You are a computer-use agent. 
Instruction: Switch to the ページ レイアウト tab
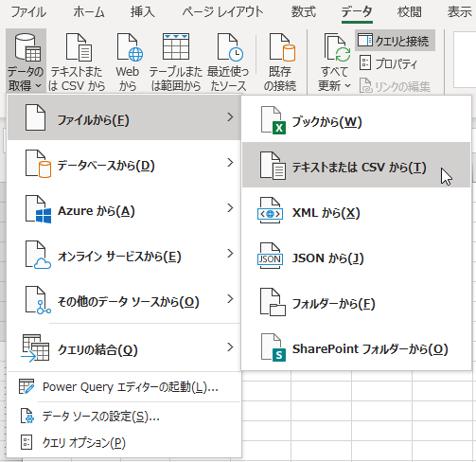(x=222, y=12)
